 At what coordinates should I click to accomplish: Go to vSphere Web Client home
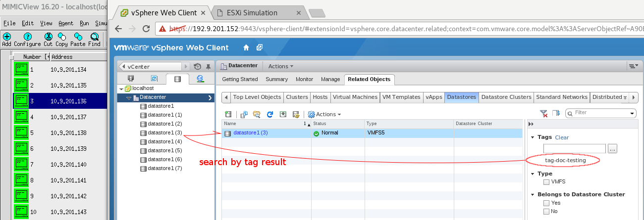coord(246,47)
